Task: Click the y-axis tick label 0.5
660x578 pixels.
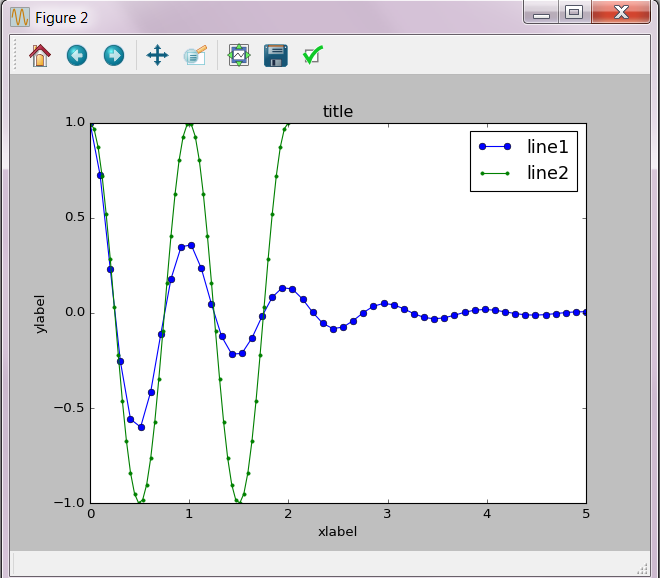Action: pyautogui.click(x=75, y=217)
